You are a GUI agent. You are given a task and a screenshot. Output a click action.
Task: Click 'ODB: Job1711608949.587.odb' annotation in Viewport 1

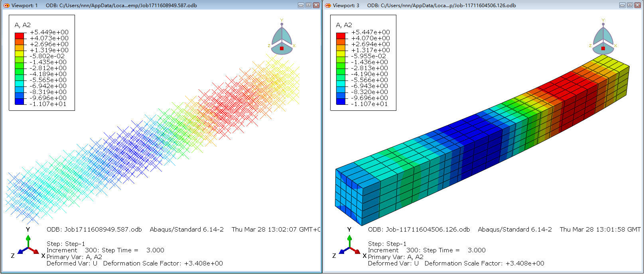pos(94,230)
